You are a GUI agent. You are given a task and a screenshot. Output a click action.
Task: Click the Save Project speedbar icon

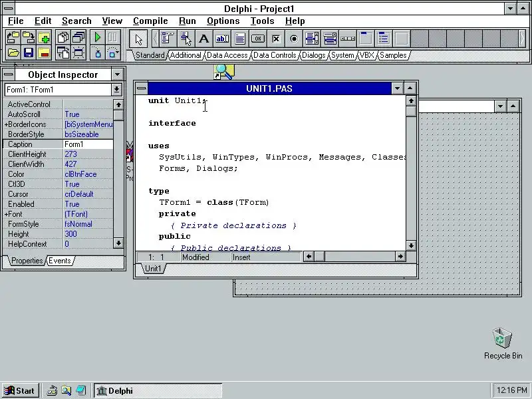(29, 38)
